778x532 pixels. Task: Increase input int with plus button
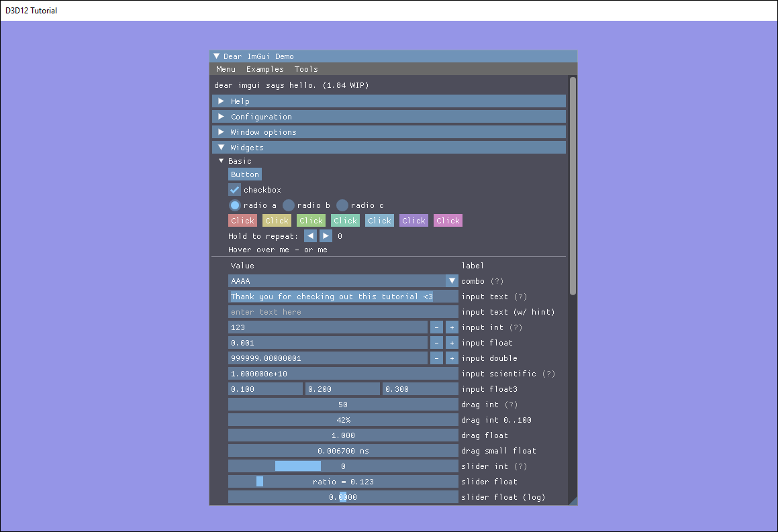tap(452, 327)
